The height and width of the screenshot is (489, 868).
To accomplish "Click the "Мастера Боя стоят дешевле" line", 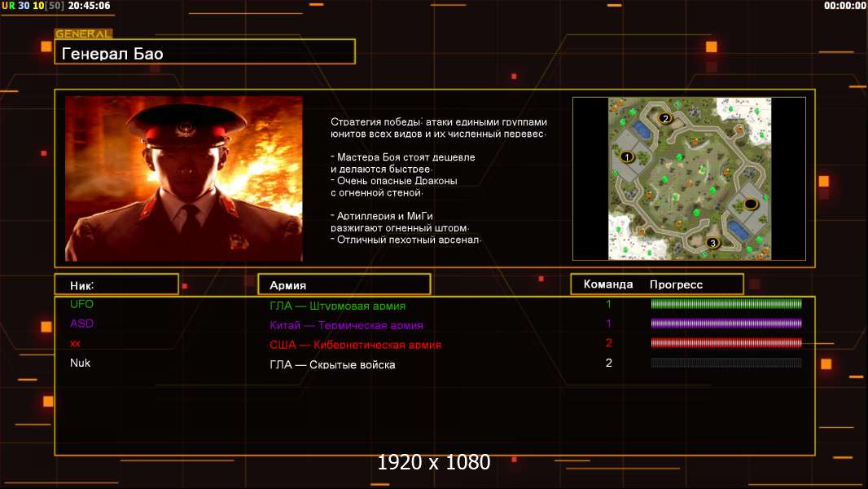I will coord(402,157).
